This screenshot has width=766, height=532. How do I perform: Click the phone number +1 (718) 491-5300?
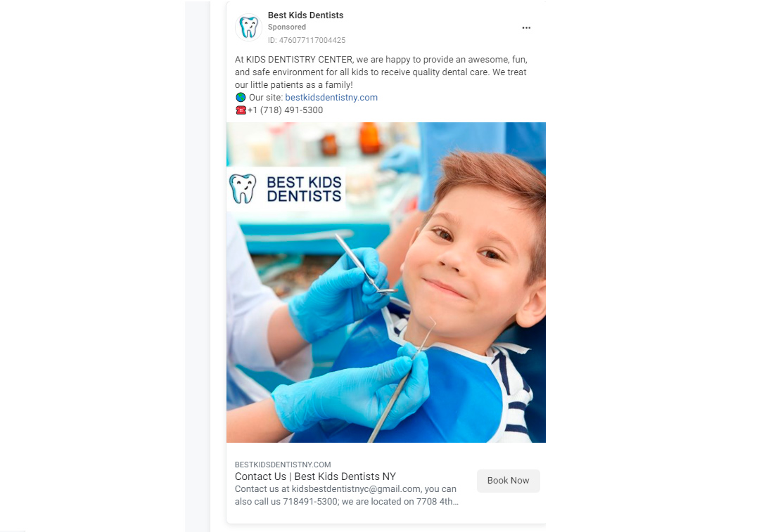[285, 110]
